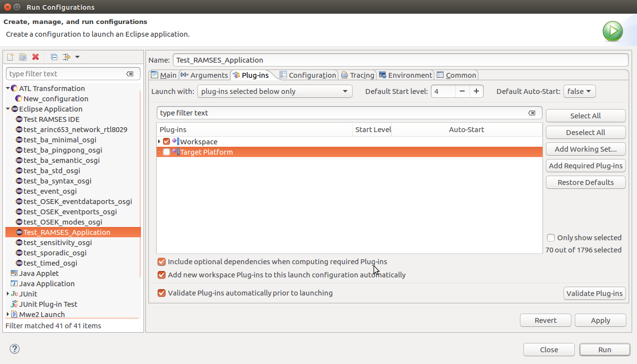Switch to the Arguments tab
637x364 pixels.
tap(204, 75)
